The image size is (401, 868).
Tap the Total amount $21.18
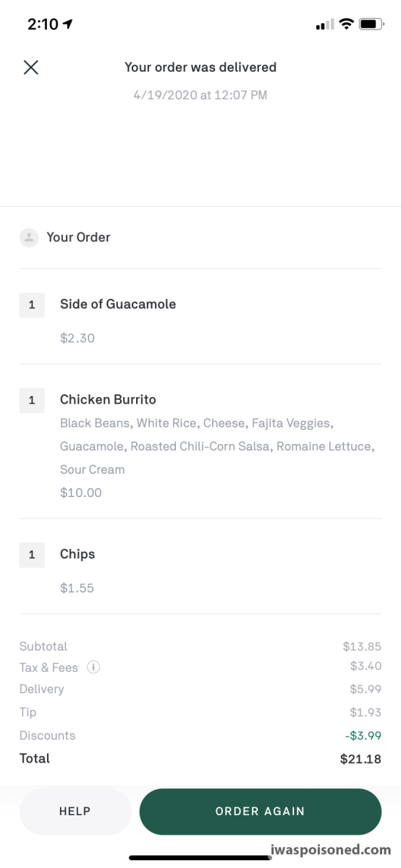[x=360, y=759]
